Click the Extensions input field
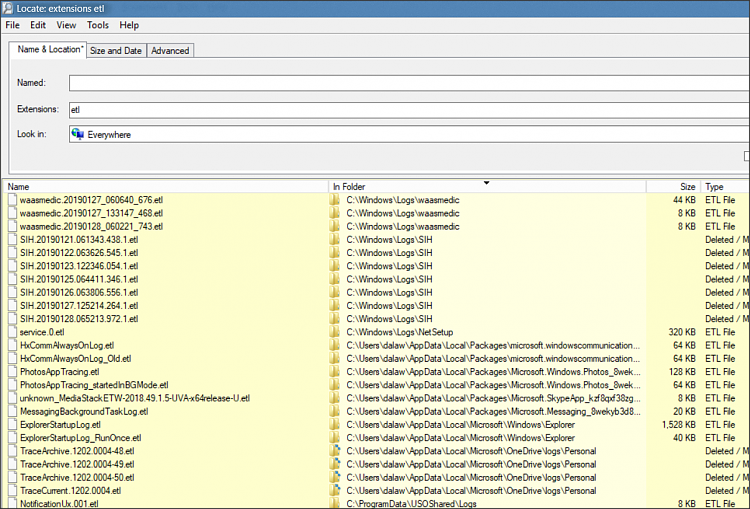The image size is (750, 509). click(409, 110)
